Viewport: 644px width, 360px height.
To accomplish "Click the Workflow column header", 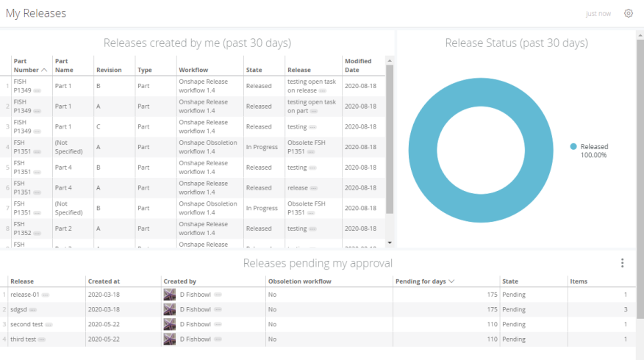I will tap(193, 71).
